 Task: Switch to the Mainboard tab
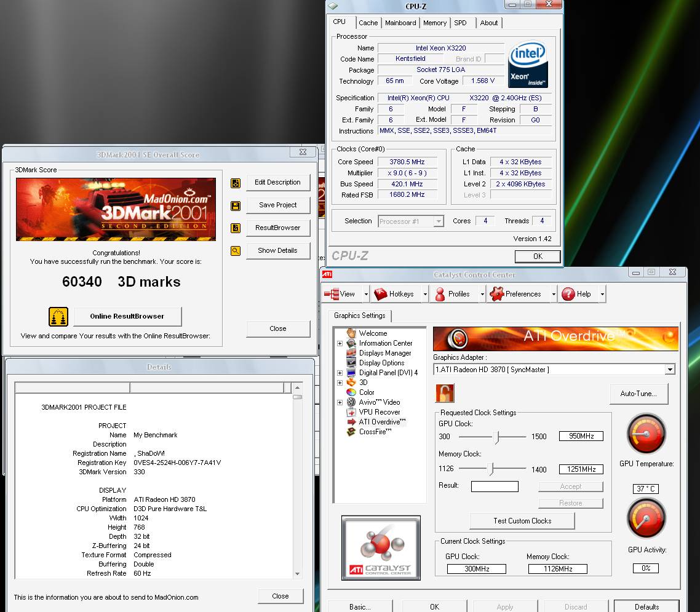[400, 23]
